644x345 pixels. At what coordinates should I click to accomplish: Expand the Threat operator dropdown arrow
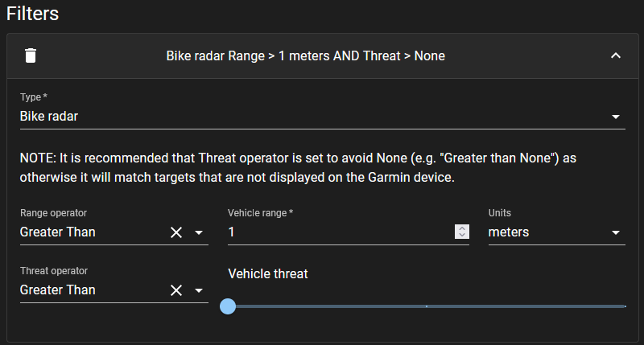pyautogui.click(x=199, y=290)
